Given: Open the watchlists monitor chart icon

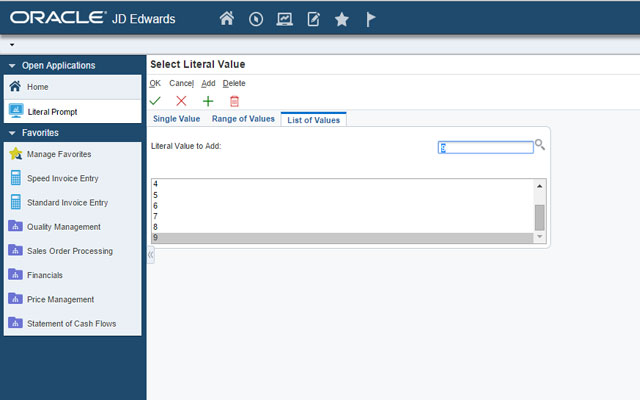Looking at the screenshot, I should [284, 19].
